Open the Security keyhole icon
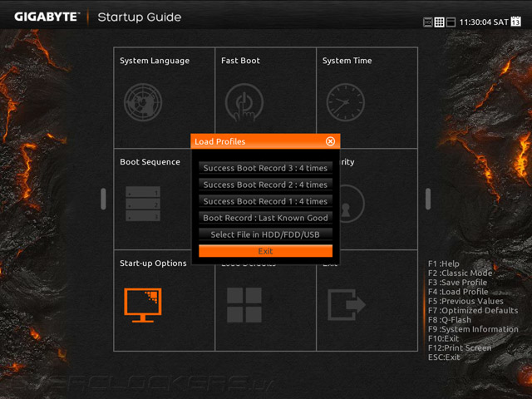Image resolution: width=532 pixels, height=399 pixels. pyautogui.click(x=351, y=204)
